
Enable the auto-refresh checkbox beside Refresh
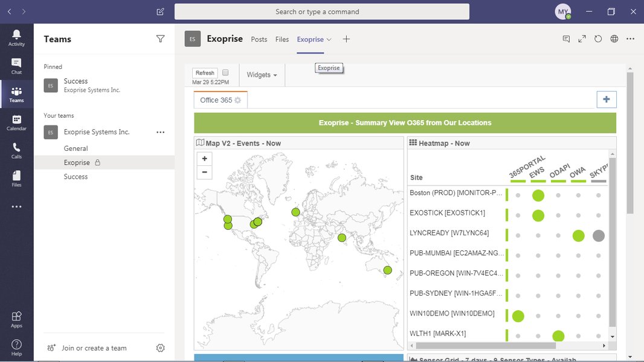pyautogui.click(x=224, y=71)
